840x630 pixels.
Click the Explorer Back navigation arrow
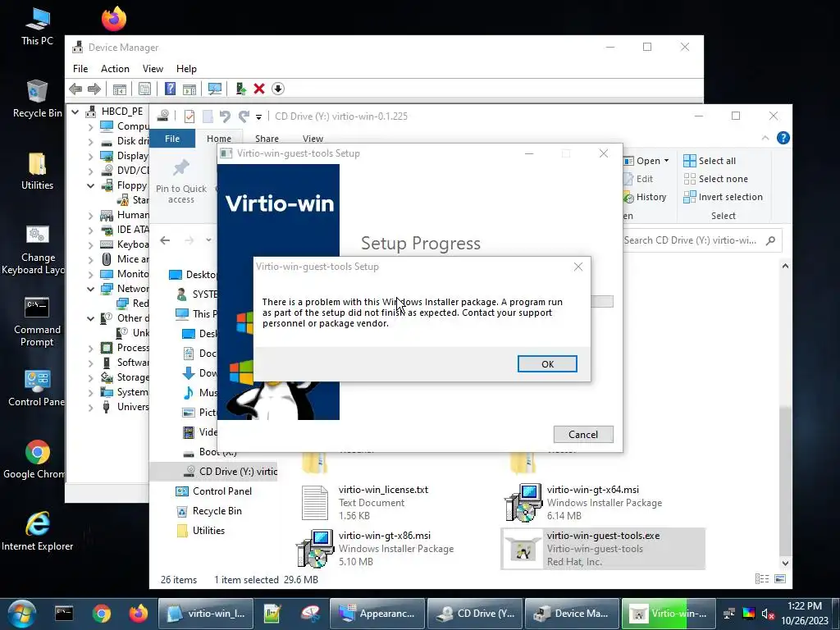click(x=165, y=240)
